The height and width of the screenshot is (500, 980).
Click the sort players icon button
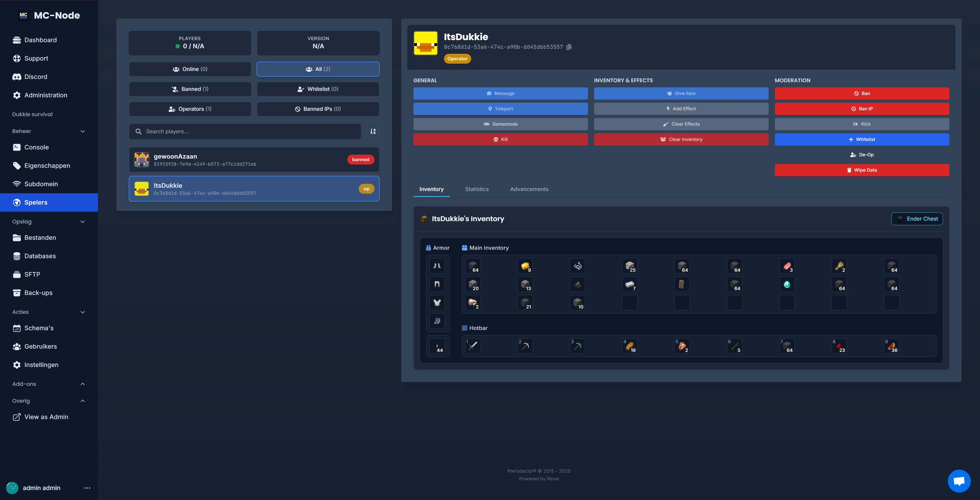coord(373,131)
